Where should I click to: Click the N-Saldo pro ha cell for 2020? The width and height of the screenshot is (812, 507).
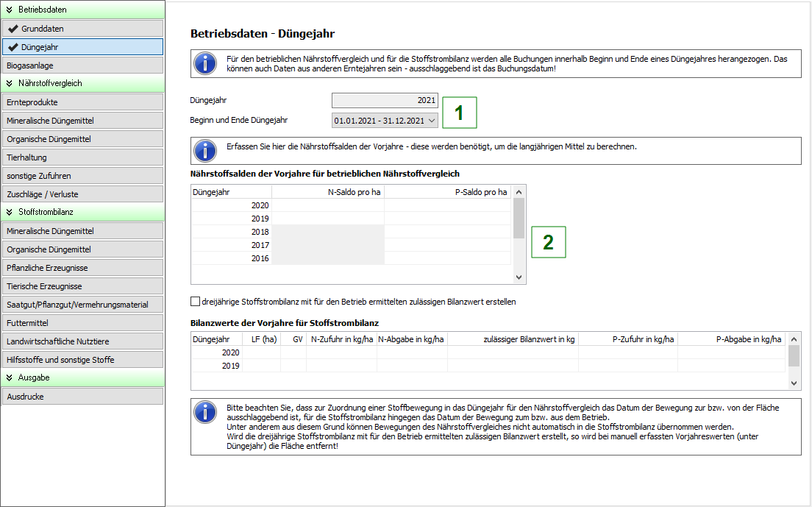coord(328,205)
